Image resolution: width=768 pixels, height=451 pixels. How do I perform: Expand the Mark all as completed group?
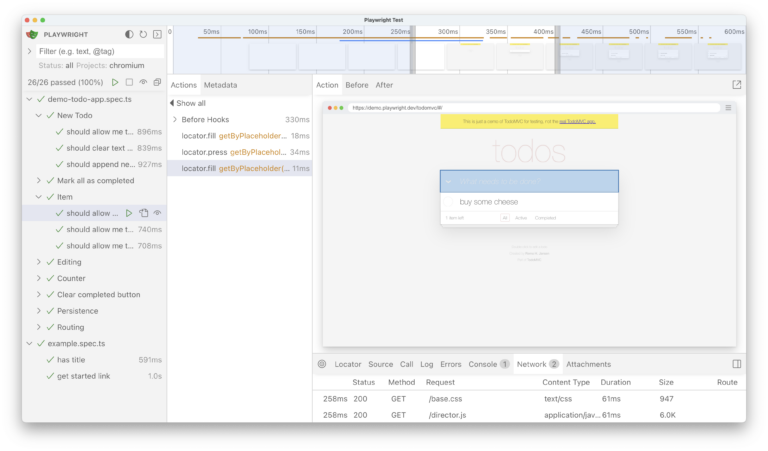(x=39, y=181)
